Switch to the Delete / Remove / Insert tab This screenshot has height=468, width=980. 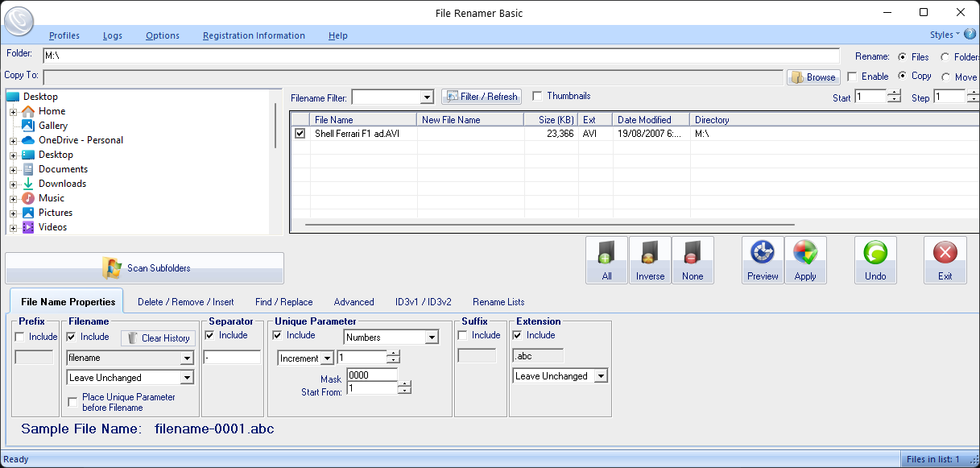(186, 302)
